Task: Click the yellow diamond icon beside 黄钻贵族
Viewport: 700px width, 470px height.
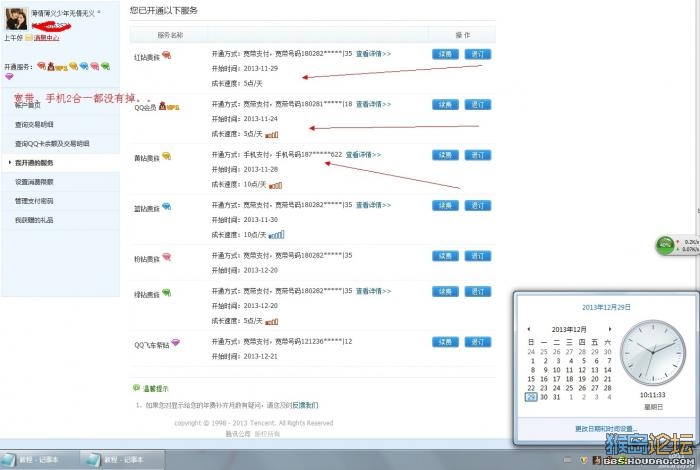Action: pyautogui.click(x=167, y=156)
